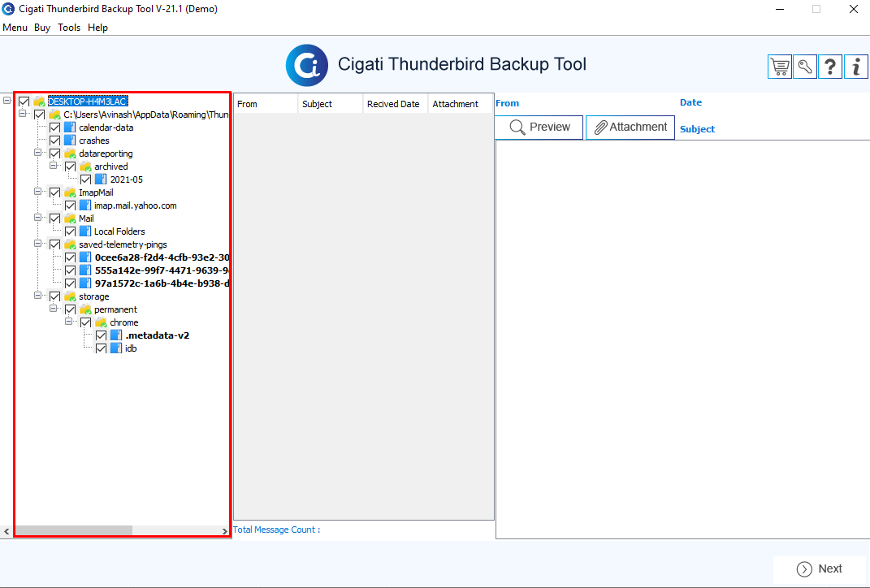Click the Total Message Count label
Screen dimensions: 870x588
[276, 530]
